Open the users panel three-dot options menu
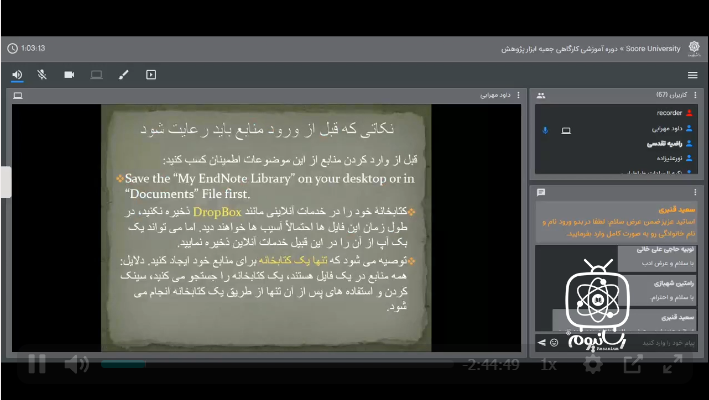709x400 pixels. pyautogui.click(x=695, y=95)
